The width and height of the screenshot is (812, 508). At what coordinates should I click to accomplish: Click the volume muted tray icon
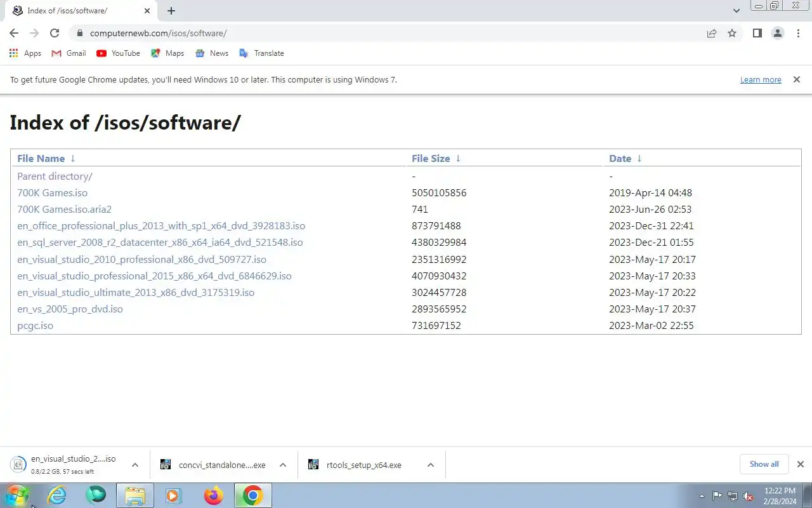point(749,496)
